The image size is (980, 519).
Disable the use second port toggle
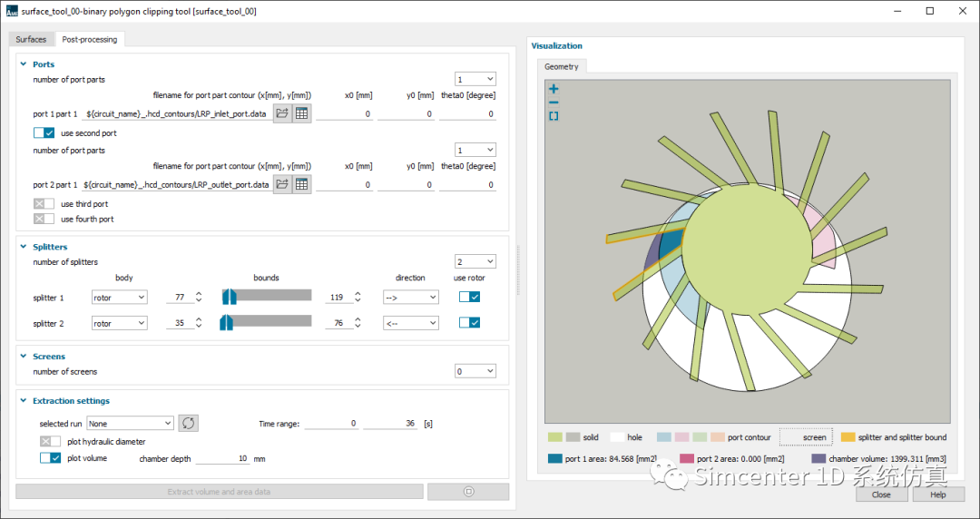coord(44,133)
